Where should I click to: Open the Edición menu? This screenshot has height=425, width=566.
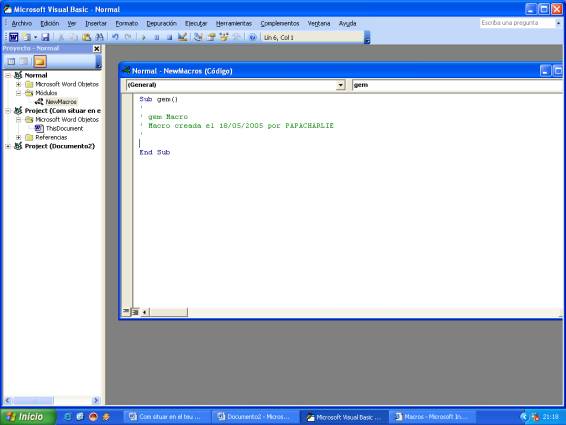pyautogui.click(x=49, y=23)
